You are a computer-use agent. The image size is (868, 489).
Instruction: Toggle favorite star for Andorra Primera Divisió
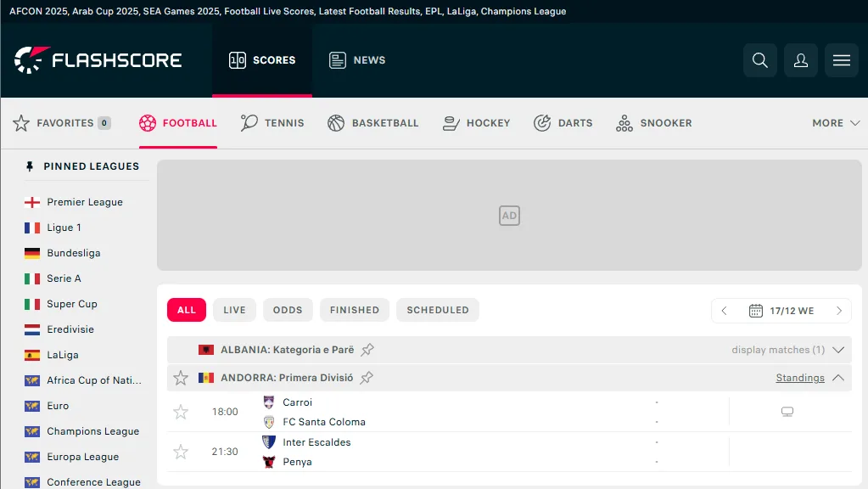coord(181,378)
